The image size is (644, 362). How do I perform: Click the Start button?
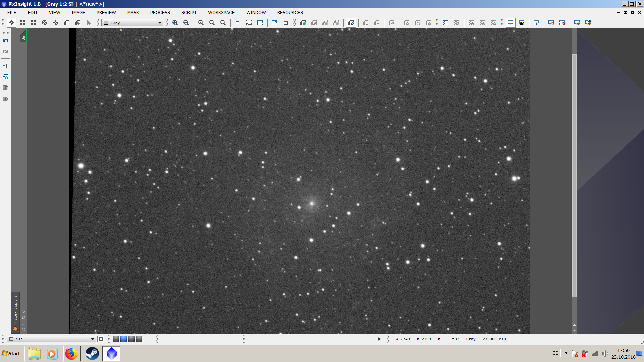[11, 353]
